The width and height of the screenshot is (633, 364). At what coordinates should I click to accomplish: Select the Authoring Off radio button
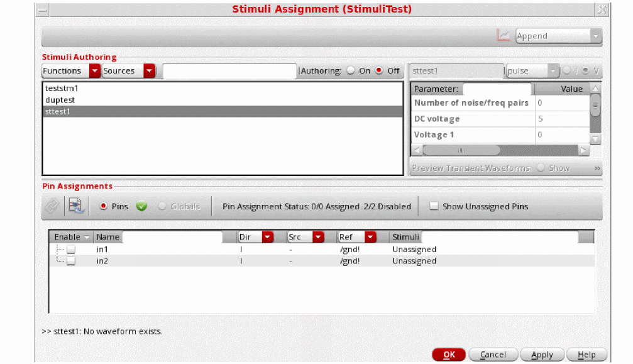(378, 70)
